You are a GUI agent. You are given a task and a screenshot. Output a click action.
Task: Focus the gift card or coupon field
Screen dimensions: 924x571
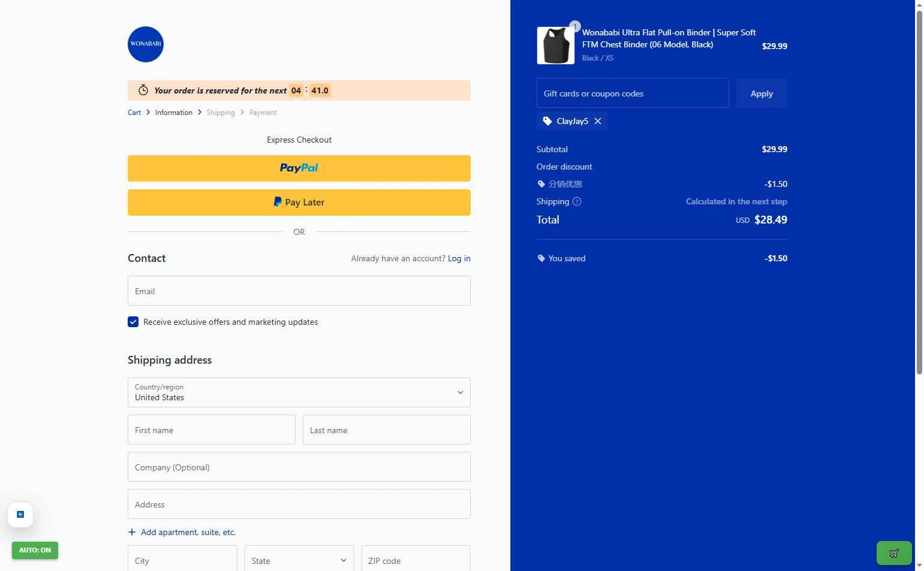pos(633,93)
